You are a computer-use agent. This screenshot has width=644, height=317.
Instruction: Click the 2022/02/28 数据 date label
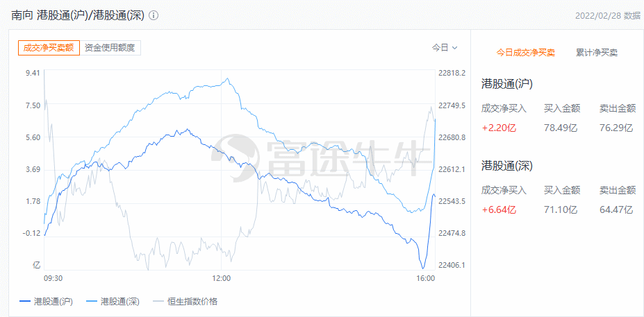click(x=608, y=15)
